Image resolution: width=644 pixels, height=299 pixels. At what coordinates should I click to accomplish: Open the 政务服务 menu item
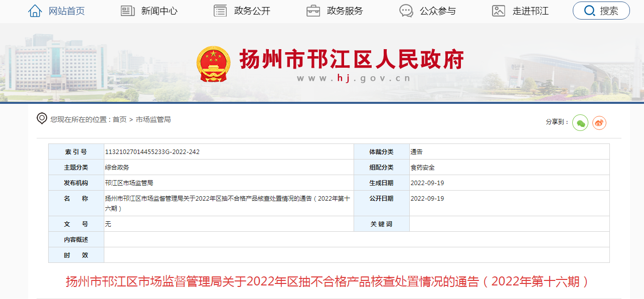(x=346, y=11)
